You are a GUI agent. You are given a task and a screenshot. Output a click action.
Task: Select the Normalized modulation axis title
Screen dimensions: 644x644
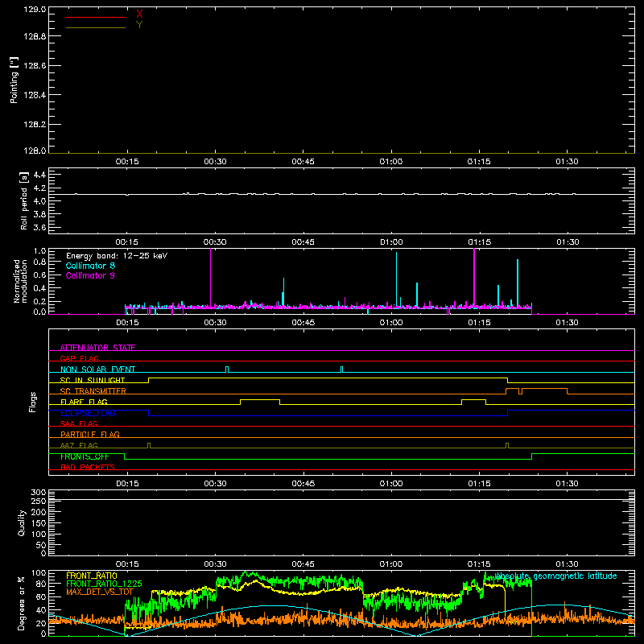(20, 281)
